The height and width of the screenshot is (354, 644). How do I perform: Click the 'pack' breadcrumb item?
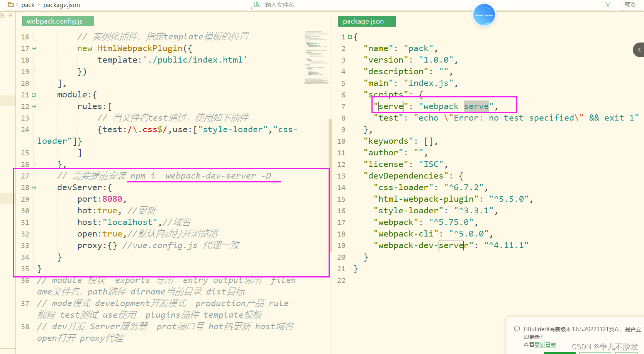click(28, 5)
